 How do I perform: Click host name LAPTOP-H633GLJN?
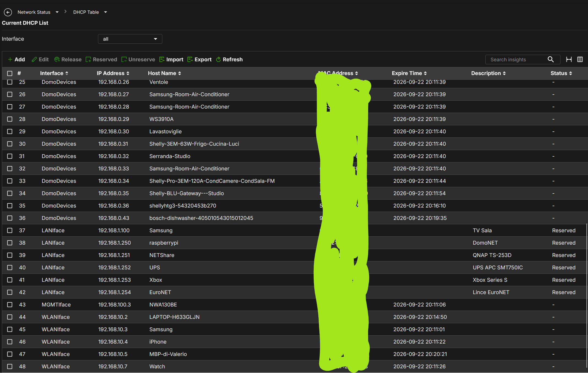174,317
